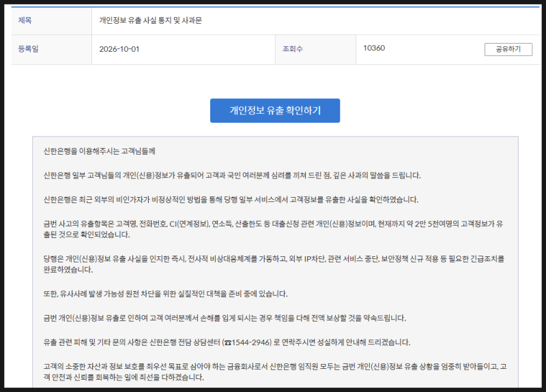Click the registration date 2026-10-01
Image resolution: width=546 pixels, height=392 pixels.
click(x=119, y=49)
